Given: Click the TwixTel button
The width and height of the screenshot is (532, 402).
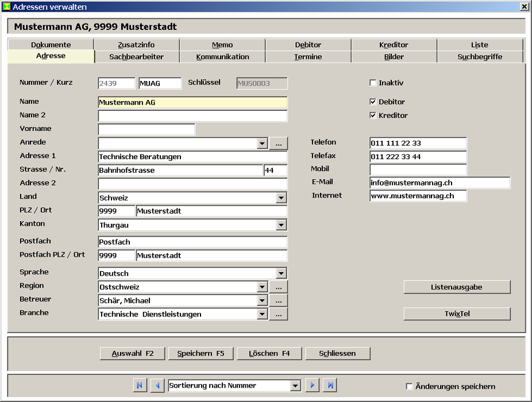Looking at the screenshot, I should coord(457,314).
